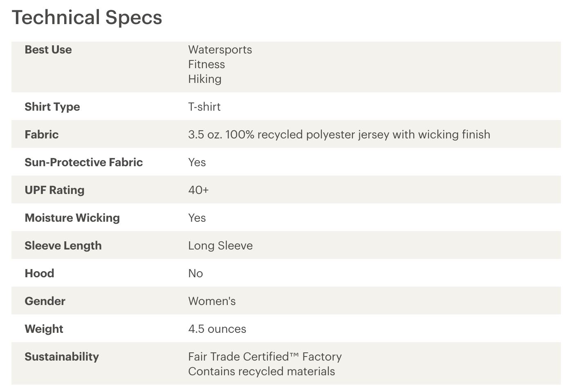Image resolution: width=574 pixels, height=392 pixels.
Task: Click the T-shirt value
Action: pyautogui.click(x=204, y=107)
